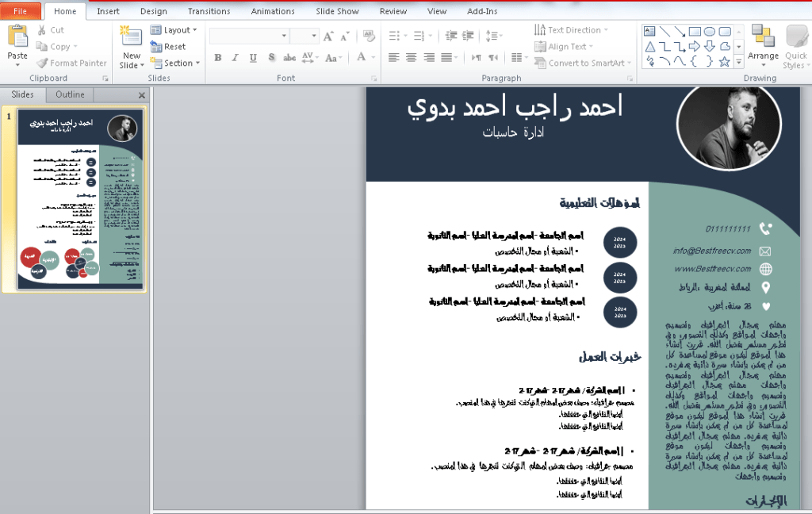Select the right arrow block shape
Image resolution: width=812 pixels, height=514 pixels.
pyautogui.click(x=695, y=47)
